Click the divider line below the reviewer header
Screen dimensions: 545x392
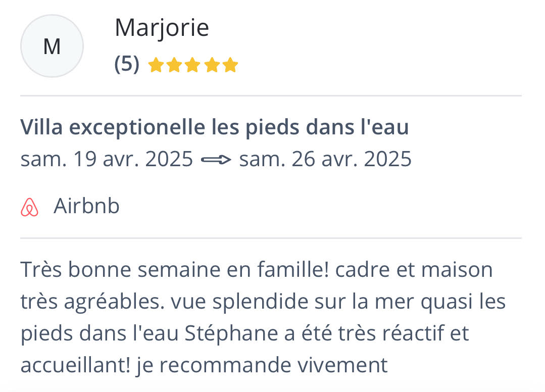click(x=271, y=95)
